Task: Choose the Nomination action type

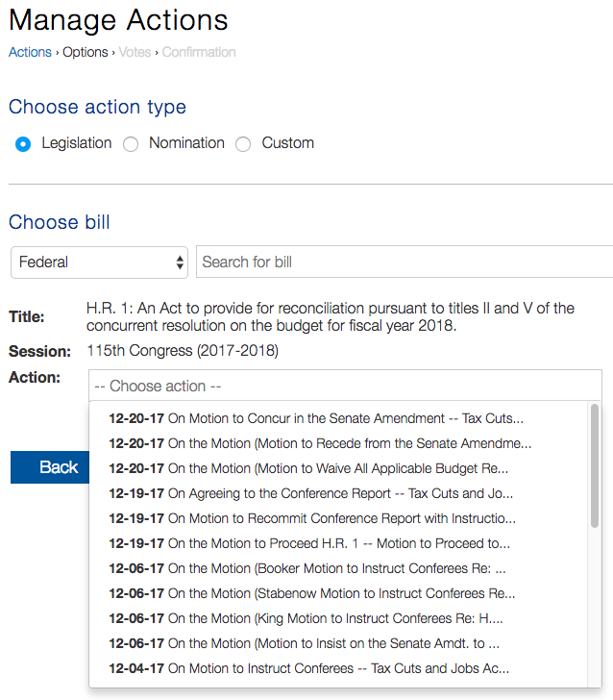Action: point(131,144)
